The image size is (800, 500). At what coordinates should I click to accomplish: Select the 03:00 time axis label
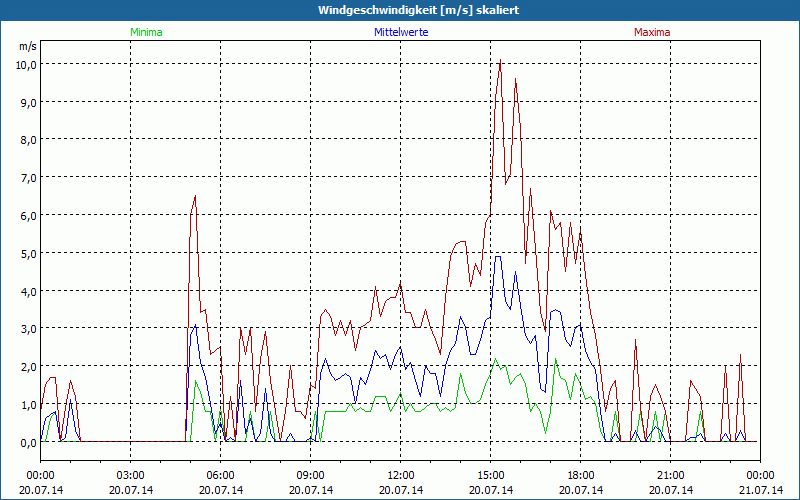[131, 475]
